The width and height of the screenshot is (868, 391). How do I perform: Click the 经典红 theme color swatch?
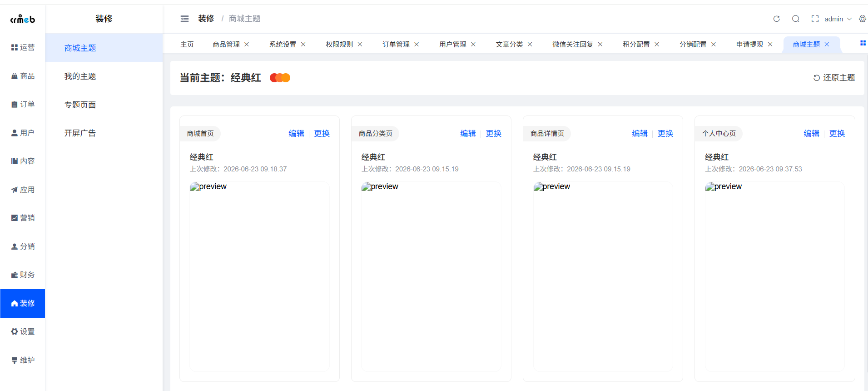280,78
